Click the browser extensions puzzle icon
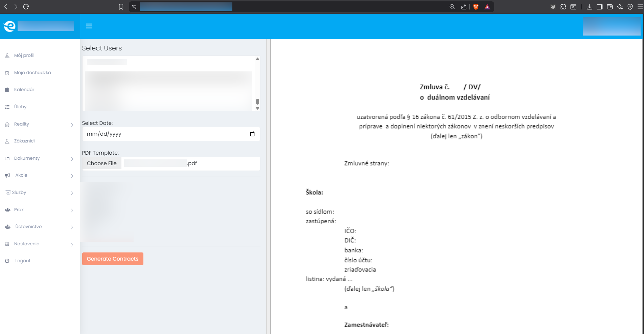Image resolution: width=644 pixels, height=334 pixels. (563, 7)
